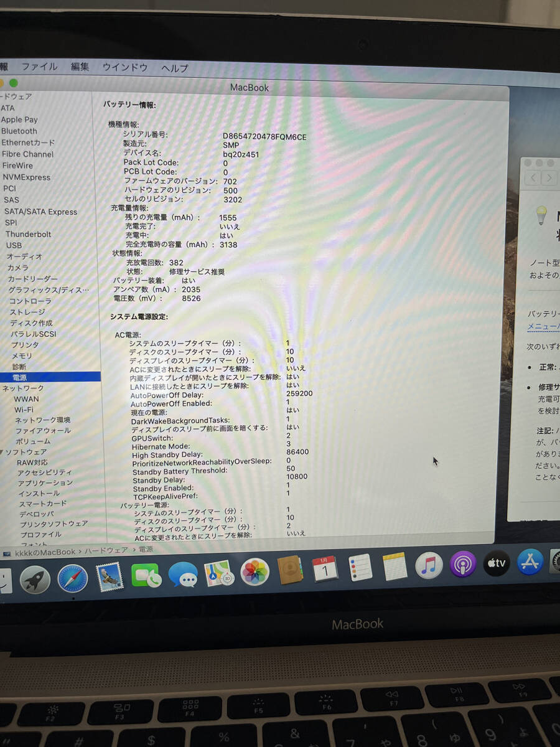Open the Messages app icon

tap(183, 575)
